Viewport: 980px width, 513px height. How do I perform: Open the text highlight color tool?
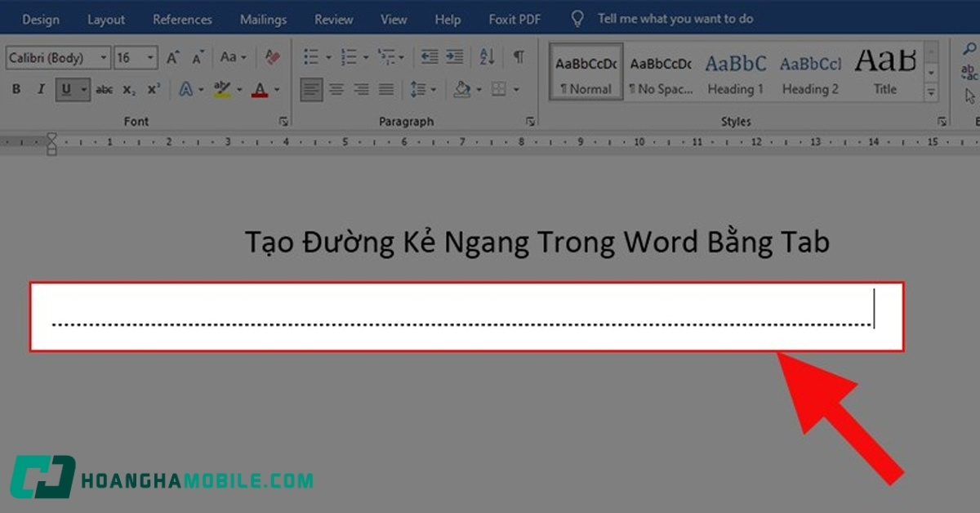222,89
